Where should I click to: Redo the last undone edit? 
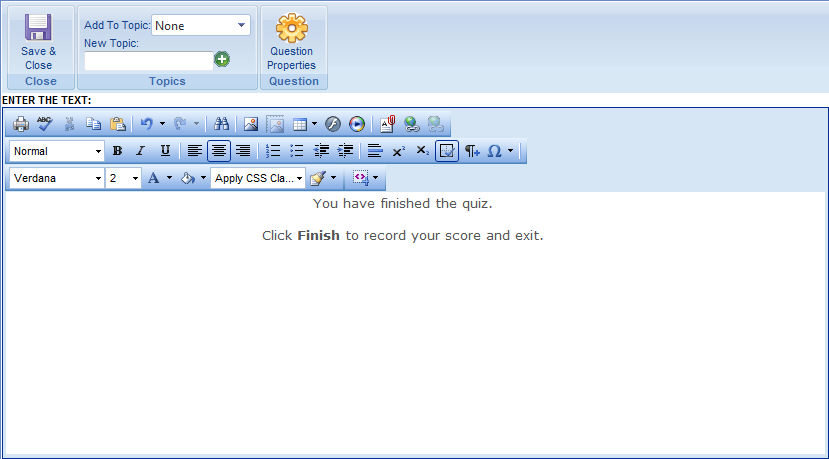point(180,124)
